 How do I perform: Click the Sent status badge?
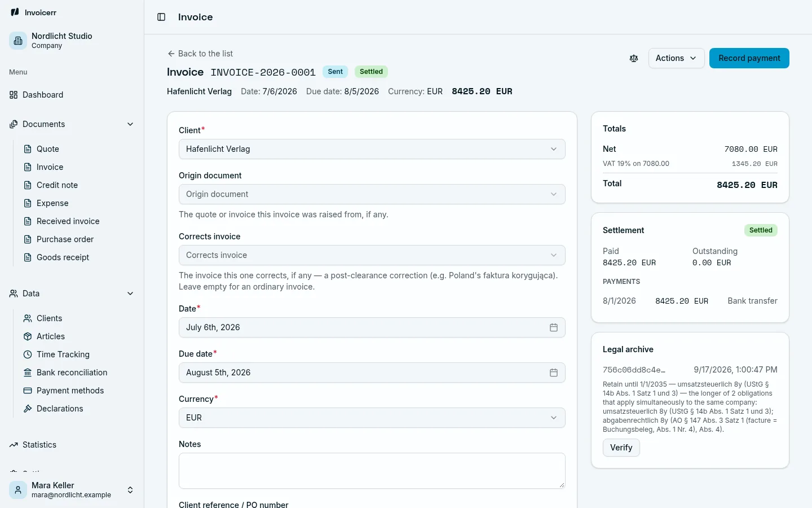tap(335, 72)
